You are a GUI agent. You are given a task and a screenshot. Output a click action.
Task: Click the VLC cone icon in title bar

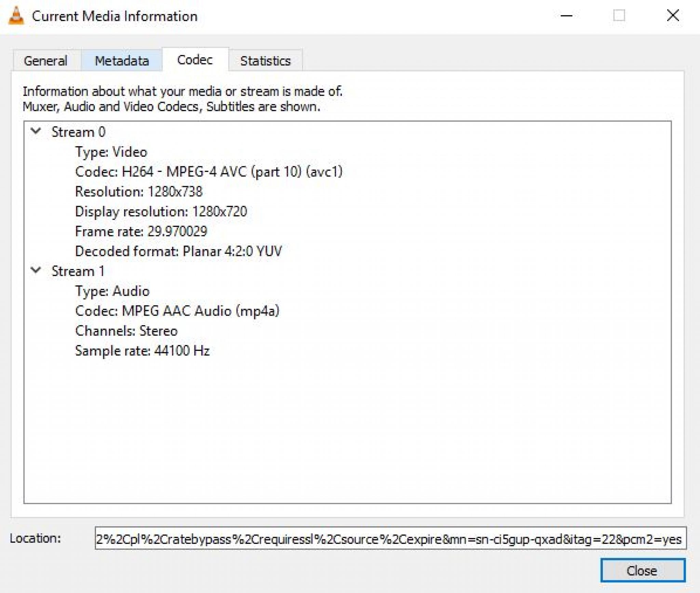(x=16, y=16)
